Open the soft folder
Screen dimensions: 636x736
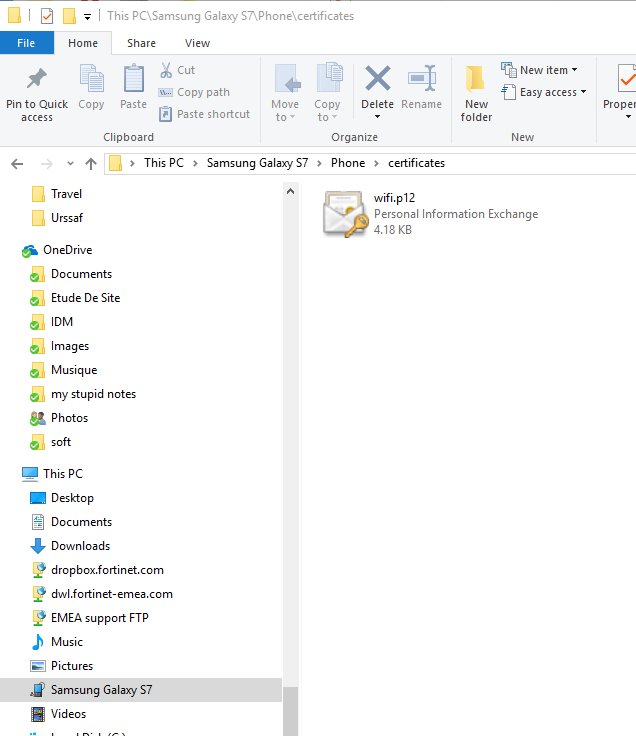coord(61,442)
